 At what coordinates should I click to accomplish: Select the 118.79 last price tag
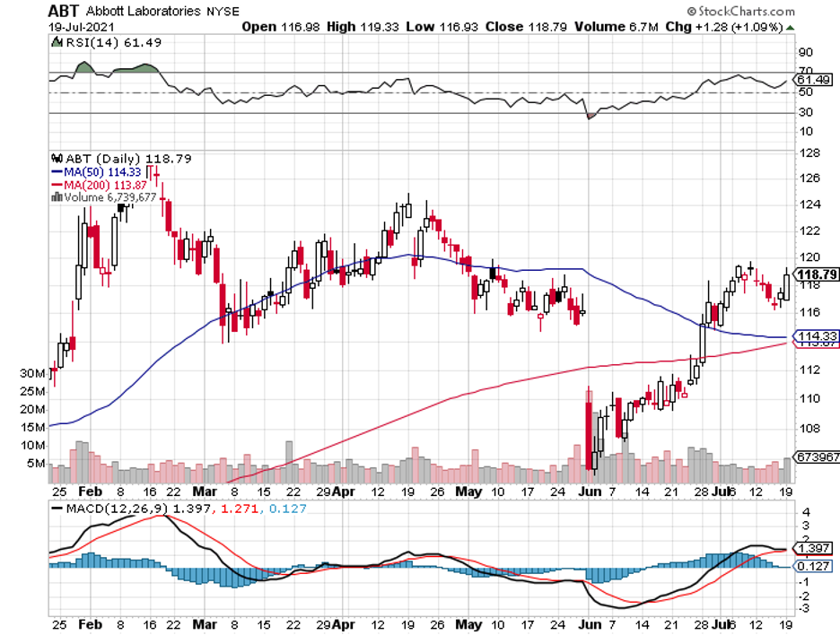818,274
